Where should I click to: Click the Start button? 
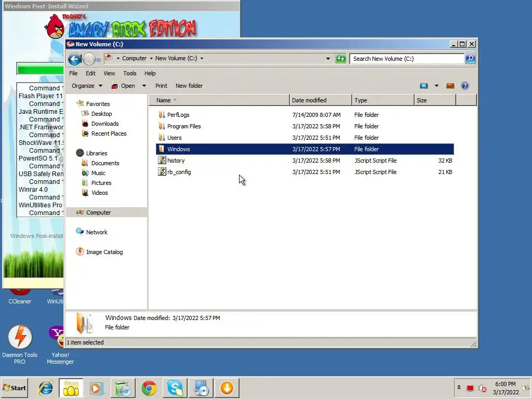pos(14,388)
